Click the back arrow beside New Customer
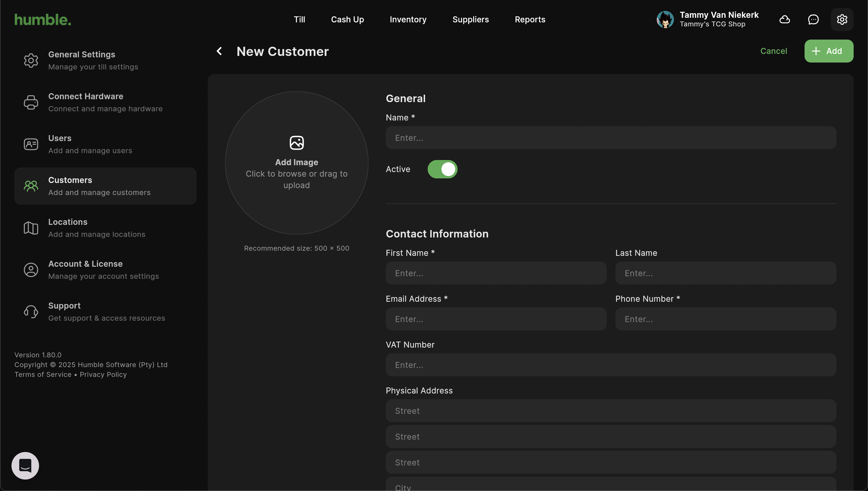This screenshot has width=868, height=491. coord(219,51)
